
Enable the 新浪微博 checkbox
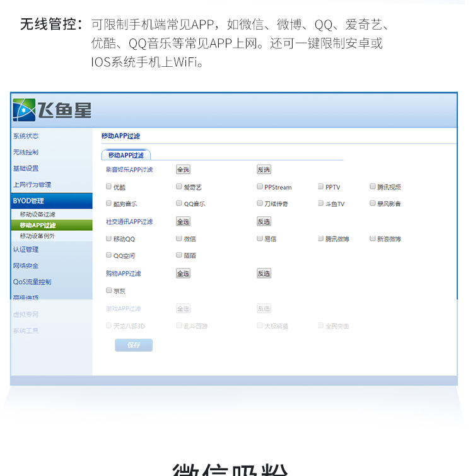(x=373, y=238)
